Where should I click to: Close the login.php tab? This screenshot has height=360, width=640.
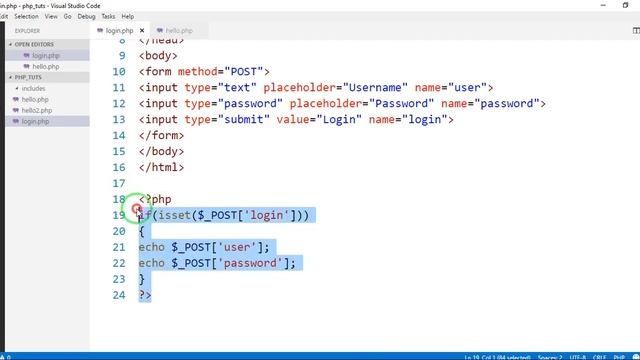point(142,31)
